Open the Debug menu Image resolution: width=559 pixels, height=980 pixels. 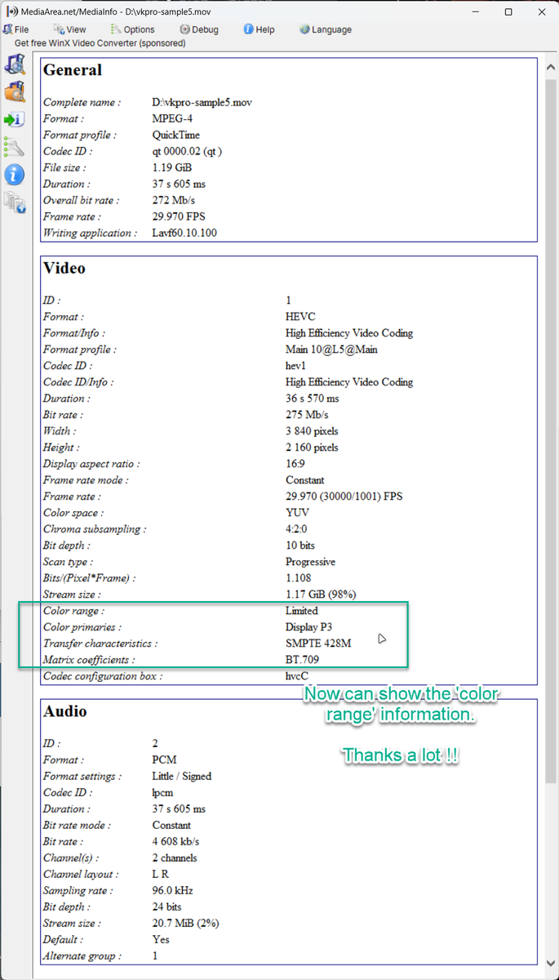click(198, 29)
